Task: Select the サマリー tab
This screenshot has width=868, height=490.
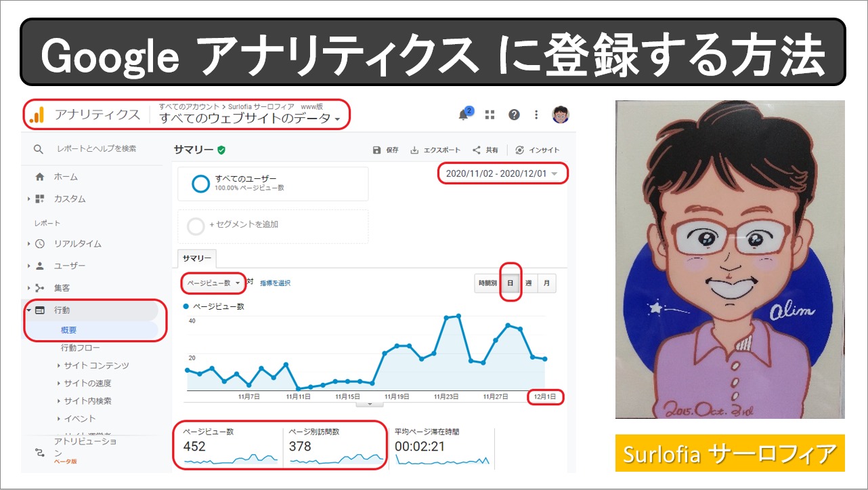Action: click(x=196, y=258)
